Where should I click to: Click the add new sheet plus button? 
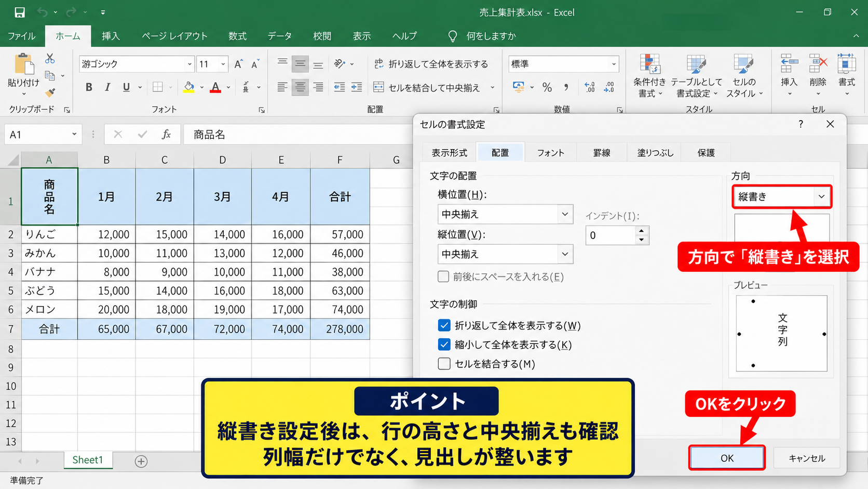pos(141,461)
